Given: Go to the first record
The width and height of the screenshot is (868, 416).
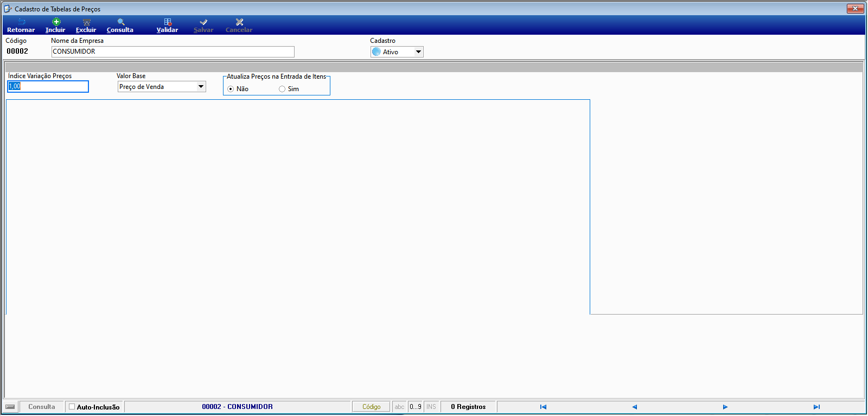Looking at the screenshot, I should 543,407.
